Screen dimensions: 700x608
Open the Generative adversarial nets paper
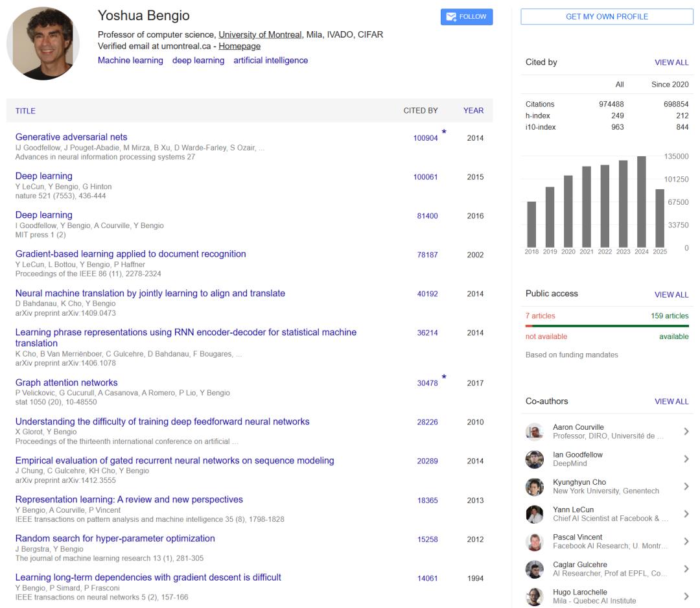[x=71, y=137]
